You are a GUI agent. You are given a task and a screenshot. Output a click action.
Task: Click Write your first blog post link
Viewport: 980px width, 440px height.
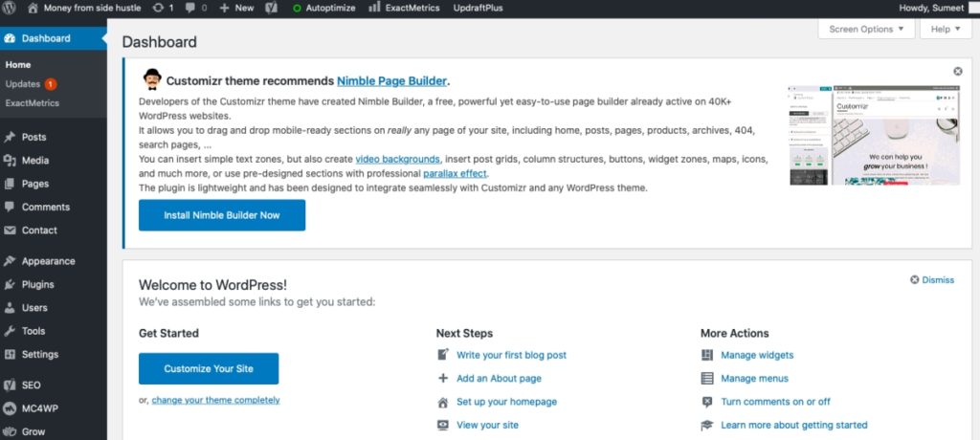point(511,355)
